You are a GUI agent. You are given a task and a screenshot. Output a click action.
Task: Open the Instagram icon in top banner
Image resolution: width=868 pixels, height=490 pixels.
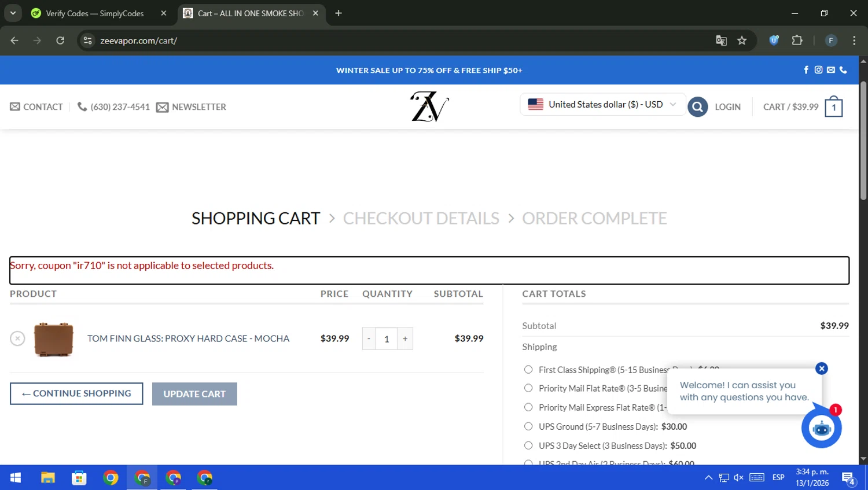(x=818, y=70)
